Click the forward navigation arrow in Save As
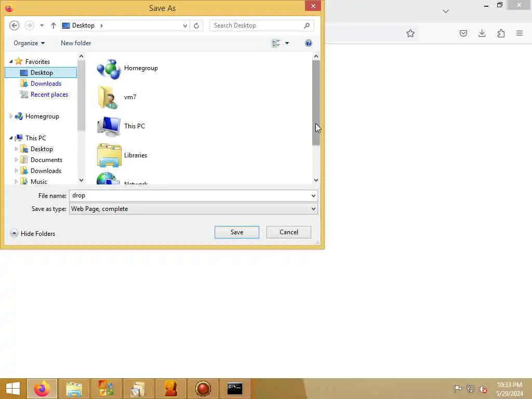The width and height of the screenshot is (532, 399). (29, 25)
